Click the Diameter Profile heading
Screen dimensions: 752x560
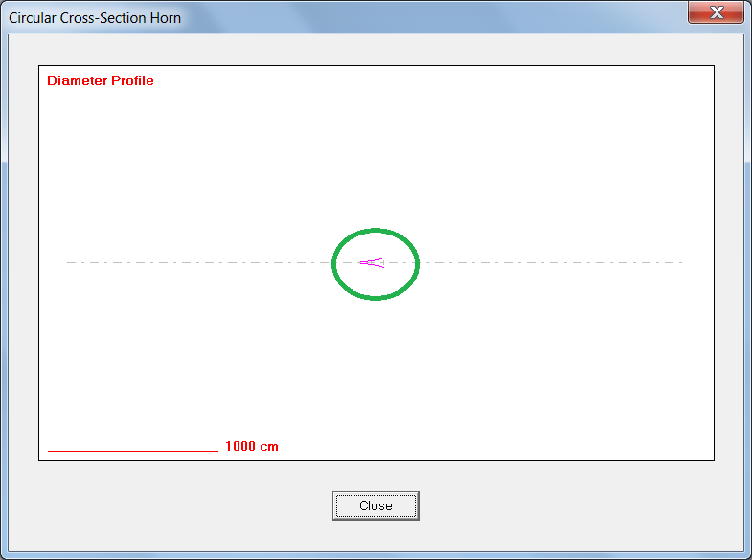pos(101,80)
